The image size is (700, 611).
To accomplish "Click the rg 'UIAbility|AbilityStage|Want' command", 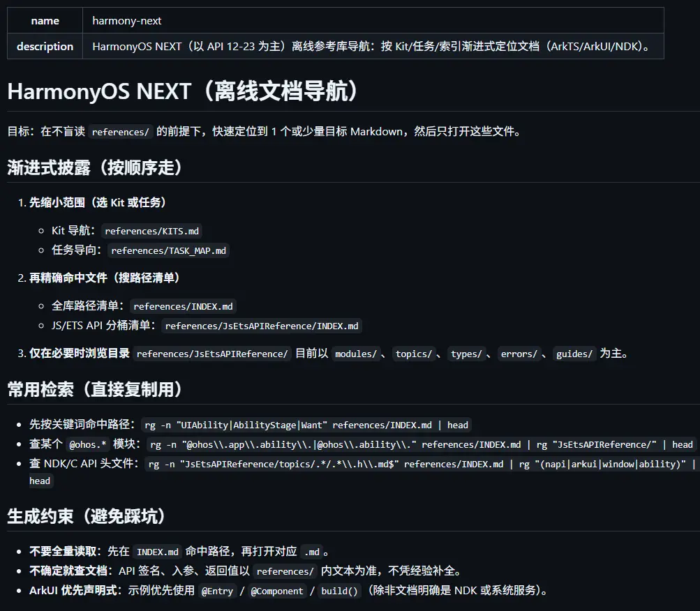I will pyautogui.click(x=306, y=425).
